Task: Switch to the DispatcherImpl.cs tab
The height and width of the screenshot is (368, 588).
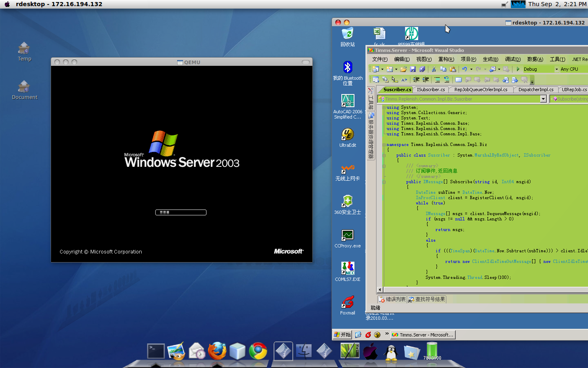Action: [536, 90]
